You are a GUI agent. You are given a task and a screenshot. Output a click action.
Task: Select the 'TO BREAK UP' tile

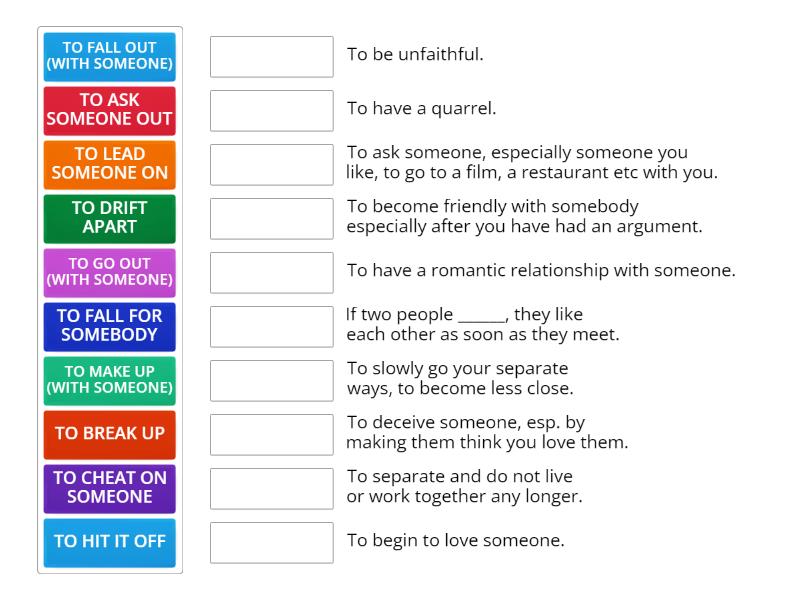click(109, 434)
